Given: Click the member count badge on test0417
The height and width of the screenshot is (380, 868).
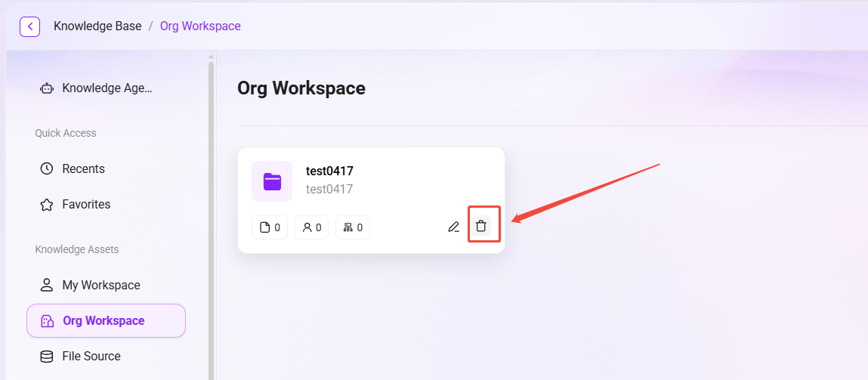Looking at the screenshot, I should click(x=312, y=227).
